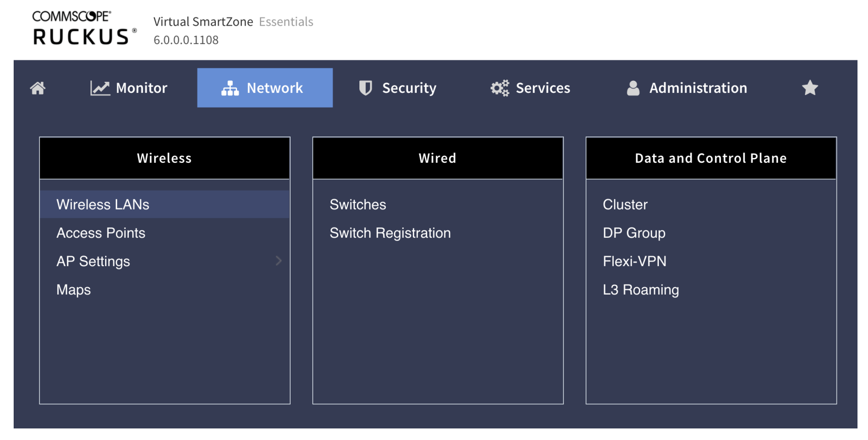Open the Administration menu tab
The height and width of the screenshot is (440, 868).
click(x=687, y=88)
